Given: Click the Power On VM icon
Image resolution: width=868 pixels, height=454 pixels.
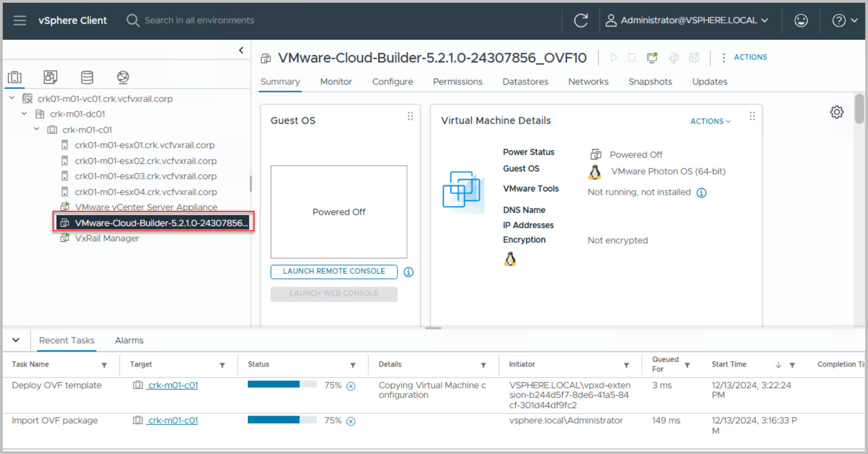Looking at the screenshot, I should click(x=614, y=57).
